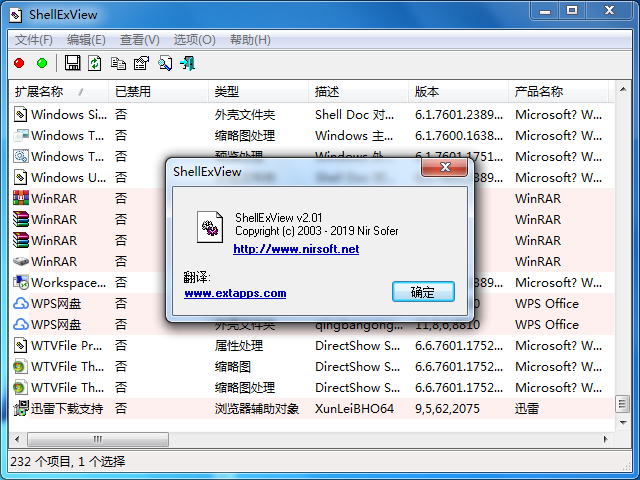
Task: Click the green enable-items toolbar icon
Action: 42,64
